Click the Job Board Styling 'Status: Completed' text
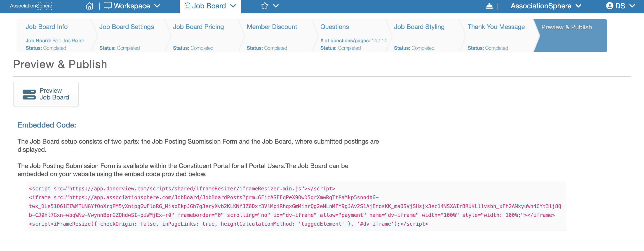Screen dimensions: 644x251 pyautogui.click(x=414, y=48)
